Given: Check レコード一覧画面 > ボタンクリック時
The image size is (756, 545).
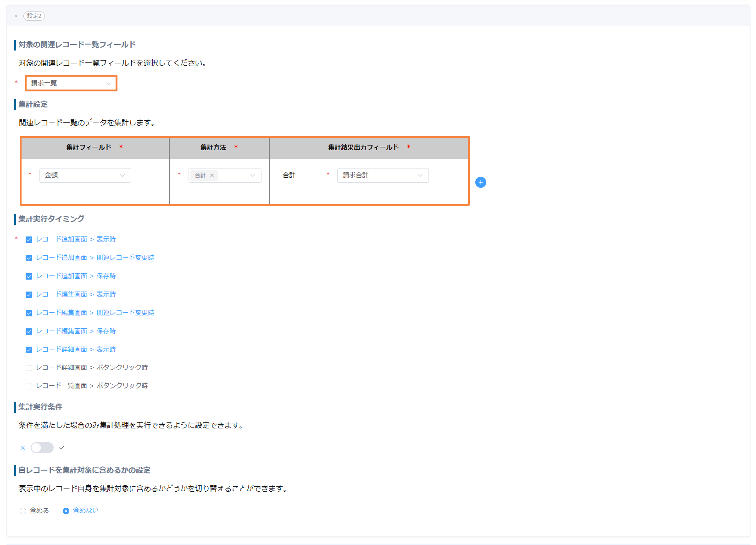Looking at the screenshot, I should (29, 386).
